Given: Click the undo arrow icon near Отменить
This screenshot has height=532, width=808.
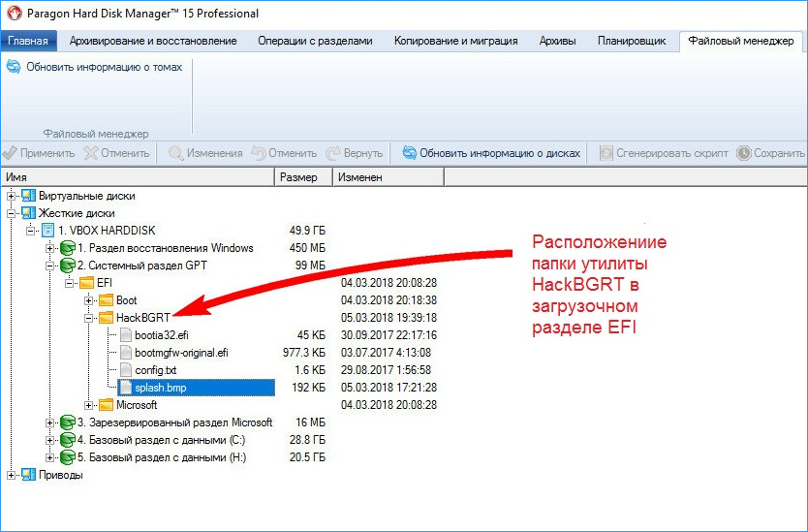Looking at the screenshot, I should coord(259,153).
